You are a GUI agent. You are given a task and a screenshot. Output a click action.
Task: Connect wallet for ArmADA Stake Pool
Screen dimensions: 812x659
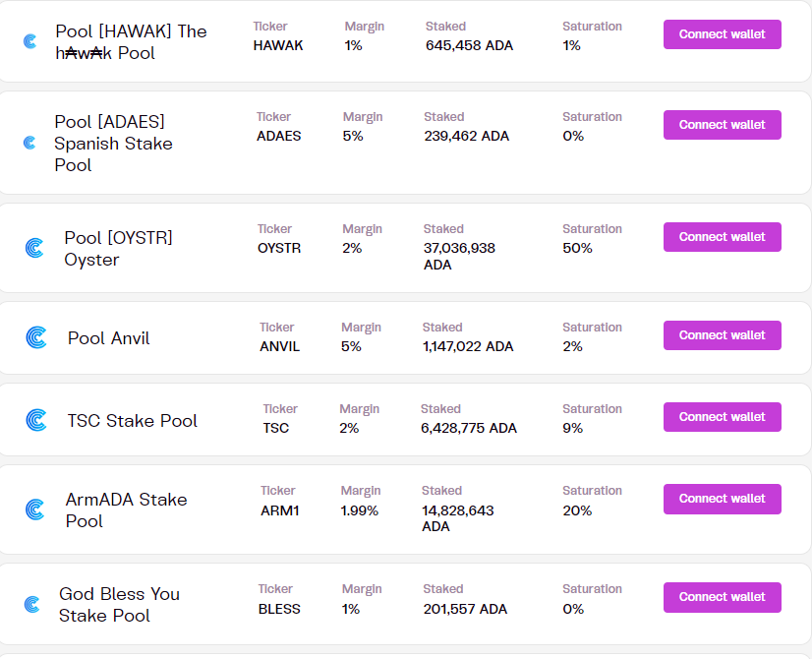tap(722, 499)
